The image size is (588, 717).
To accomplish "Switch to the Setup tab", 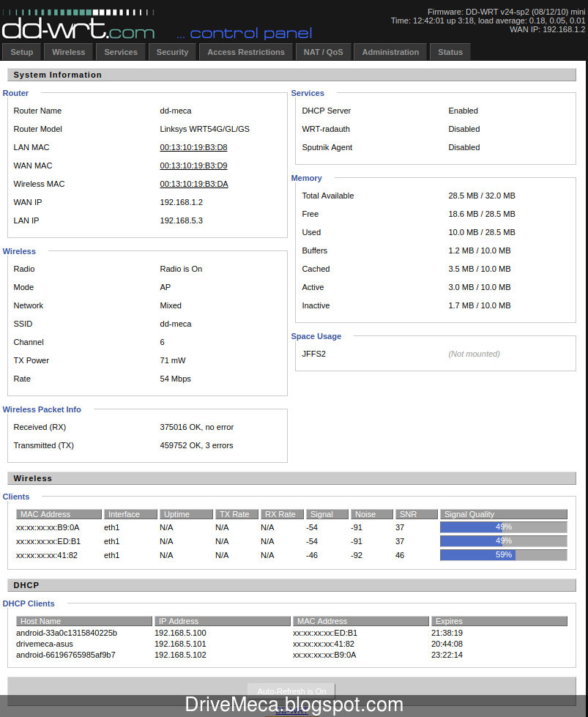I will 21,51.
